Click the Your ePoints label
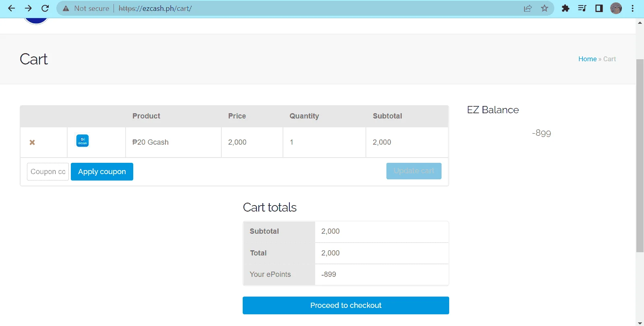 270,274
